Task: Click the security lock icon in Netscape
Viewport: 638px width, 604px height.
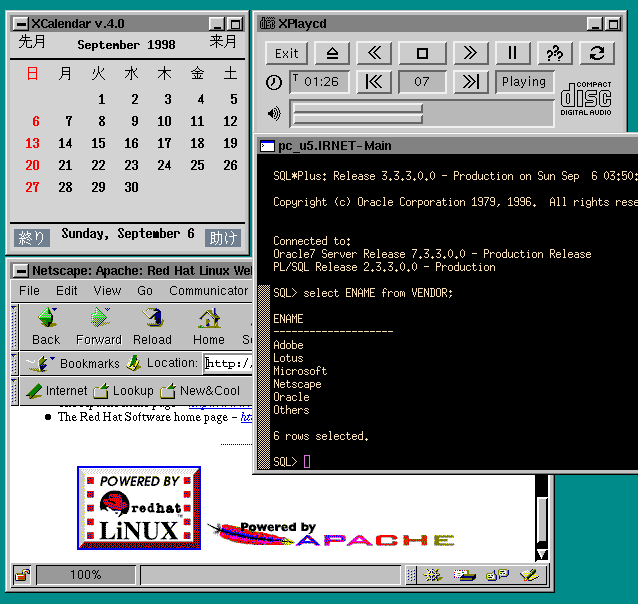Action: [22, 575]
